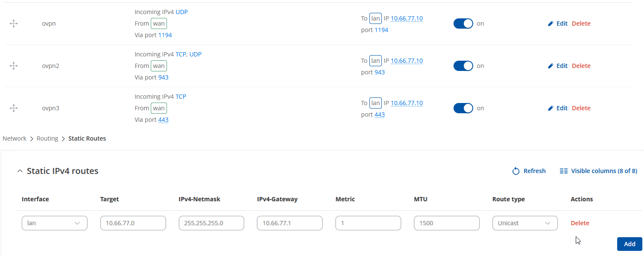Open the Interface dropdown set to lan
Image resolution: width=644 pixels, height=256 pixels.
(54, 223)
